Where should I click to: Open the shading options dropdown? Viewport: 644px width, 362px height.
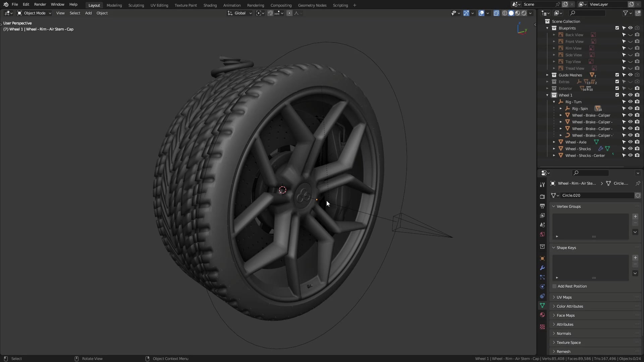[530, 13]
